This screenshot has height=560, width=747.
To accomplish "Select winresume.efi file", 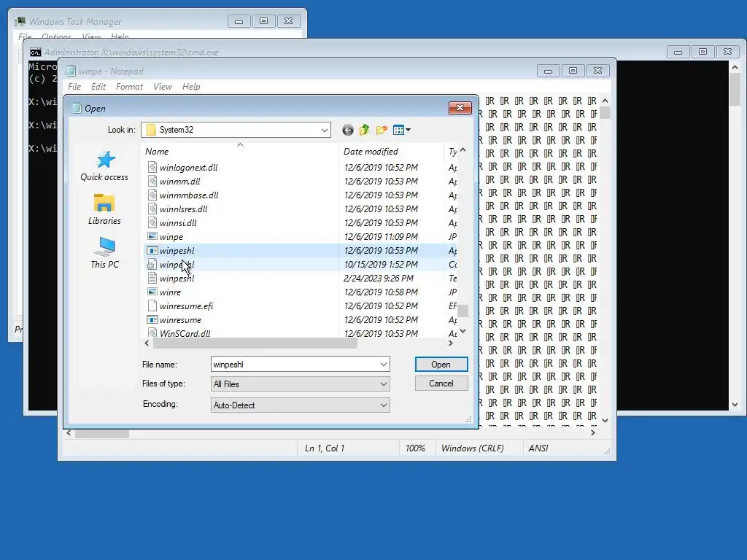I will [x=186, y=306].
